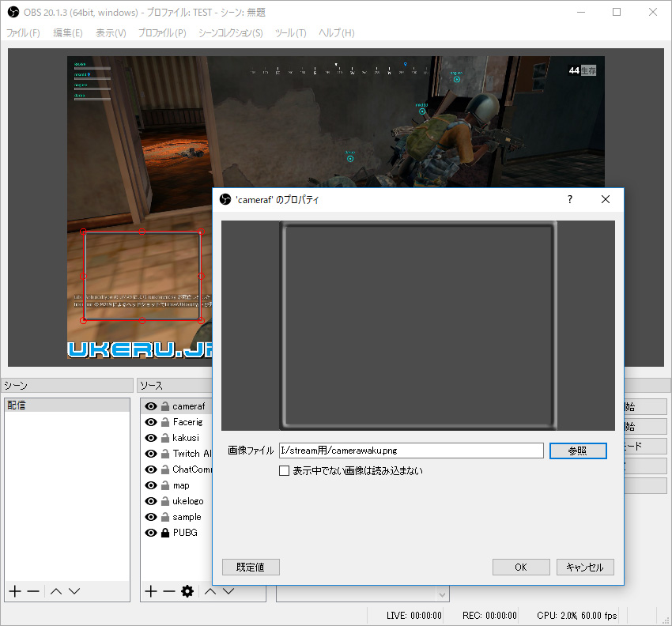Image resolution: width=672 pixels, height=626 pixels.
Task: Toggle lock icon for Twitch Al source
Action: [165, 454]
